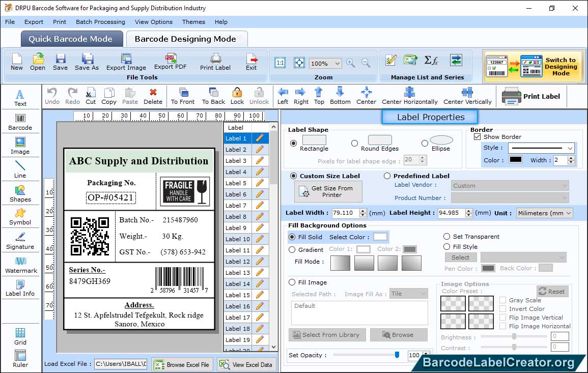Open the Watermark tool
Viewport: 588px width, 373px height.
tap(20, 264)
